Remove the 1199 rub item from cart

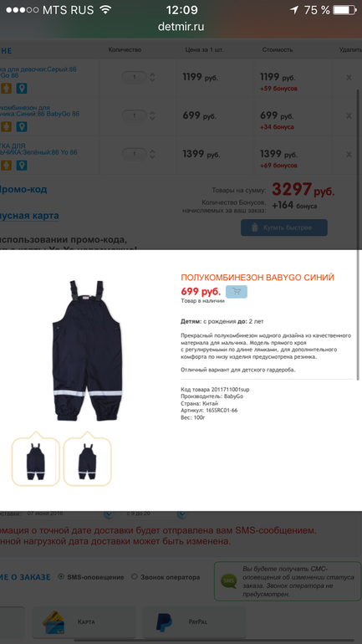349,77
